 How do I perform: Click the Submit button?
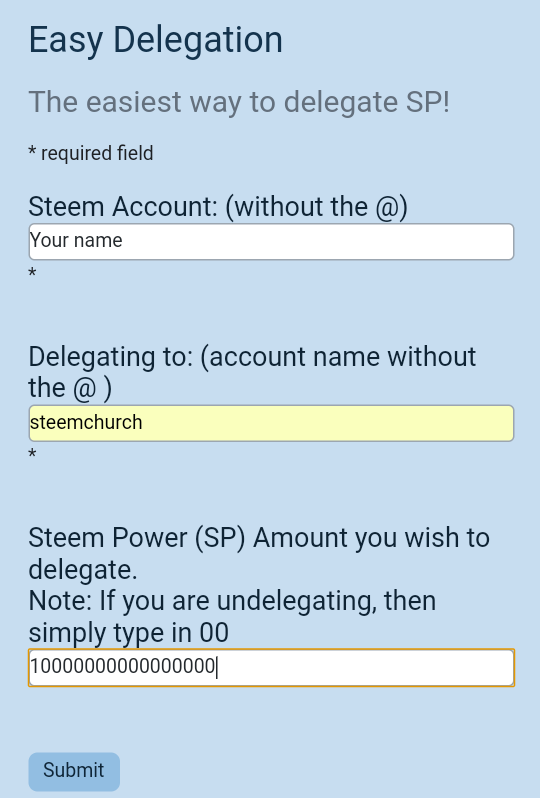click(74, 771)
